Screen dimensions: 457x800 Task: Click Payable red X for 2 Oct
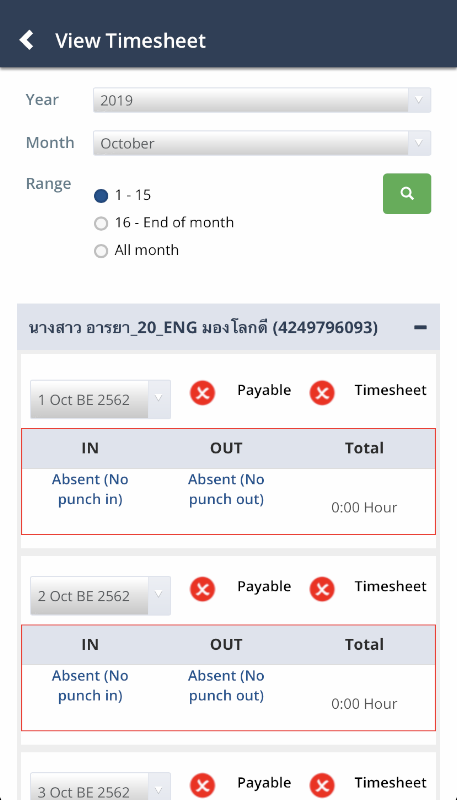point(202,589)
